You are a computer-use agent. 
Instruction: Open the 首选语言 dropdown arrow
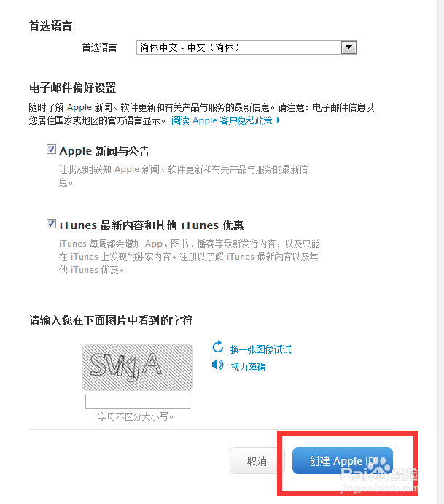coord(349,47)
